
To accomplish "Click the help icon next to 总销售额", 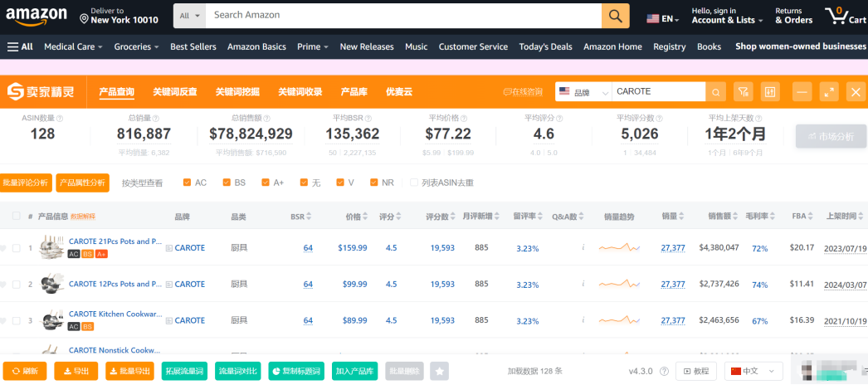I will click(x=267, y=119).
